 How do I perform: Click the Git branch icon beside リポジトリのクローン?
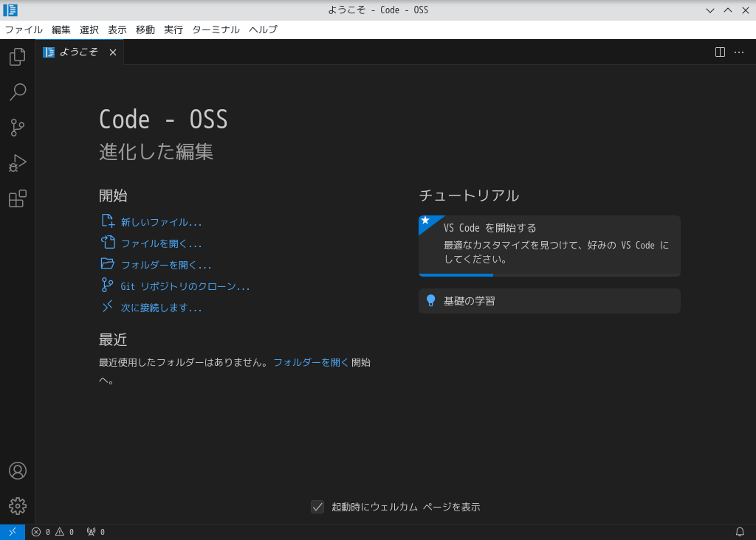pyautogui.click(x=107, y=285)
